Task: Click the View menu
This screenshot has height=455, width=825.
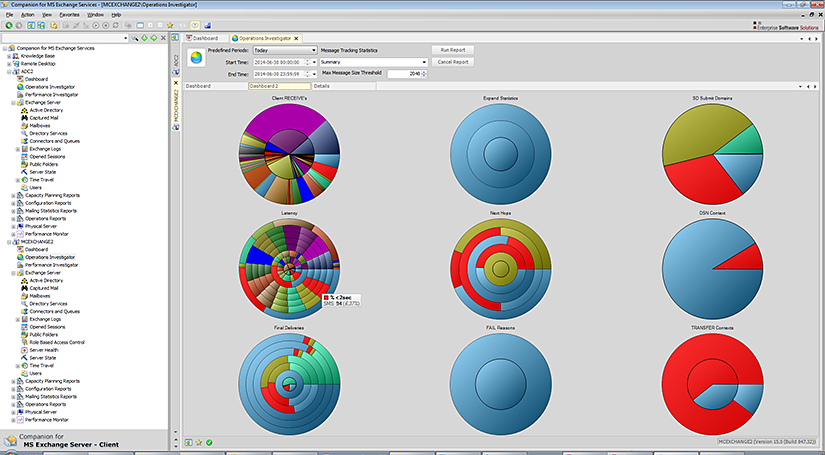Action: coord(47,15)
